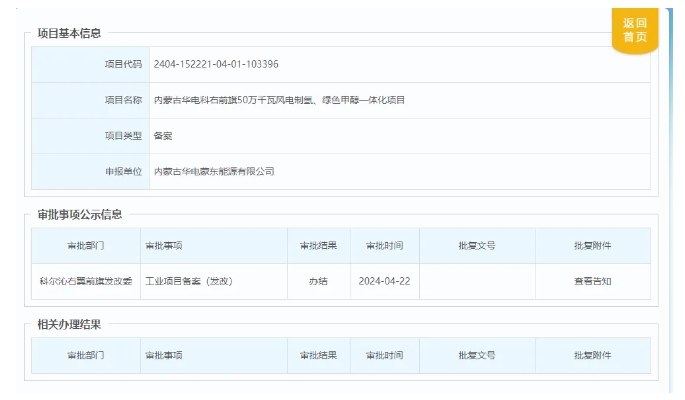
Task: Click the 申报单位 field label
Action: tap(123, 171)
